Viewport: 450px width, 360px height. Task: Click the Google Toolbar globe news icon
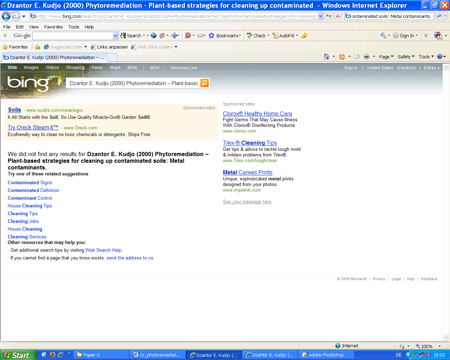pyautogui.click(x=154, y=36)
